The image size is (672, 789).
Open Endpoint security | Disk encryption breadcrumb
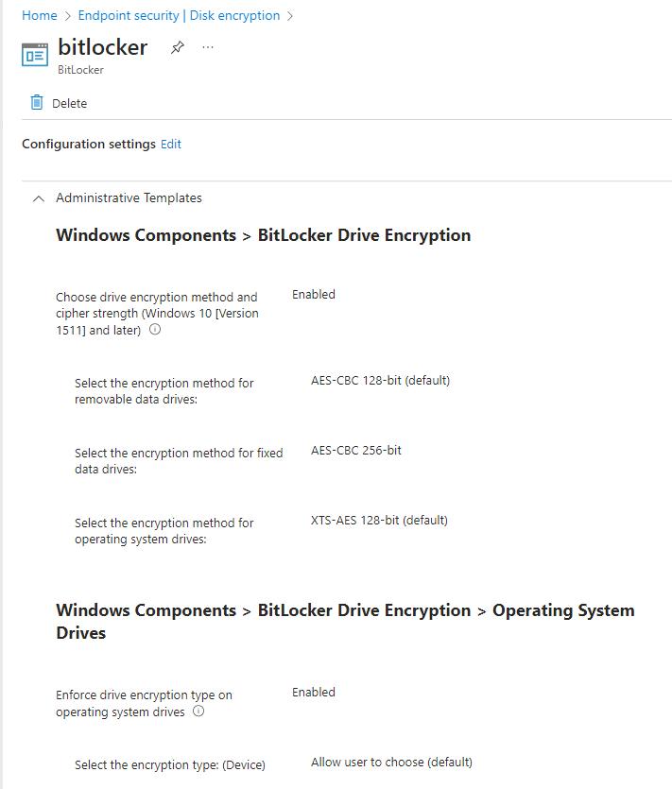point(179,16)
